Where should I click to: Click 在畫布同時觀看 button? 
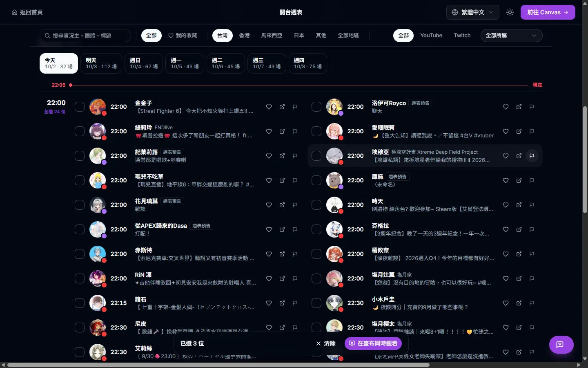coord(373,343)
